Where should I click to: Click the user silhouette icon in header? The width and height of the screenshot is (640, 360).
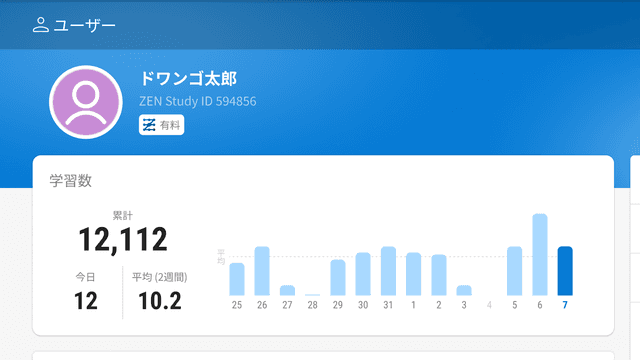pyautogui.click(x=40, y=25)
